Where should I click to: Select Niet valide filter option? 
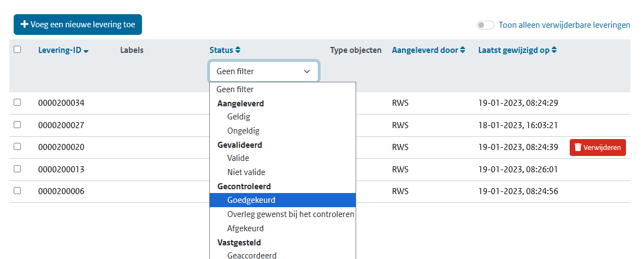pos(246,172)
